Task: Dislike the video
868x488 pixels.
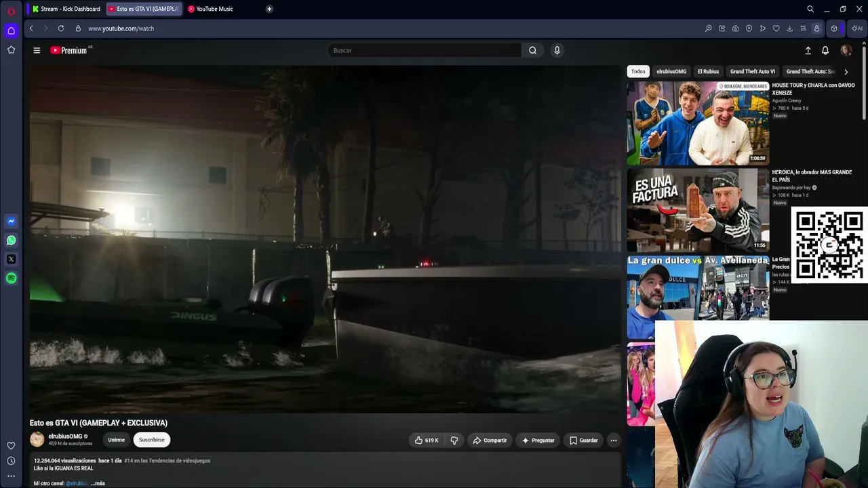Action: point(454,441)
